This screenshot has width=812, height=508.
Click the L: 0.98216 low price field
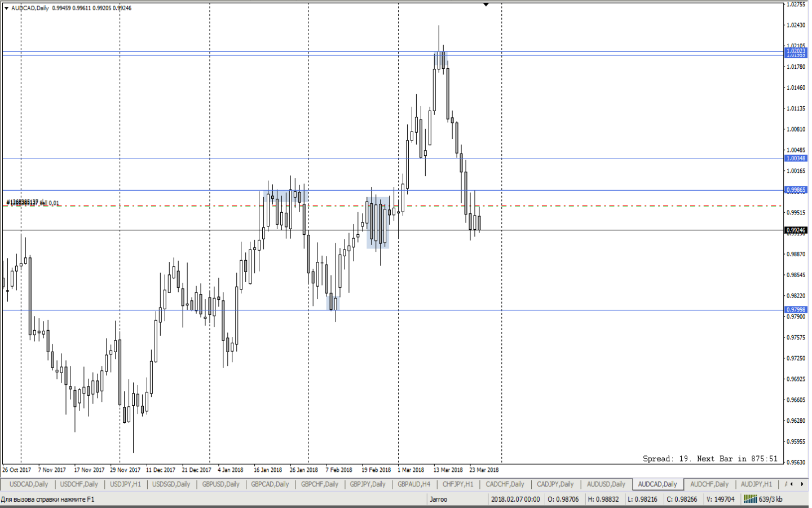click(642, 499)
